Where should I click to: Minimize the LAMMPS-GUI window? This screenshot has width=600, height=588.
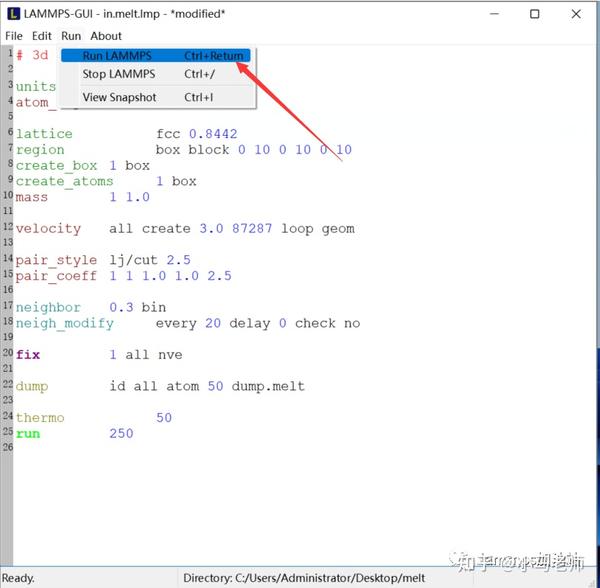(x=494, y=14)
